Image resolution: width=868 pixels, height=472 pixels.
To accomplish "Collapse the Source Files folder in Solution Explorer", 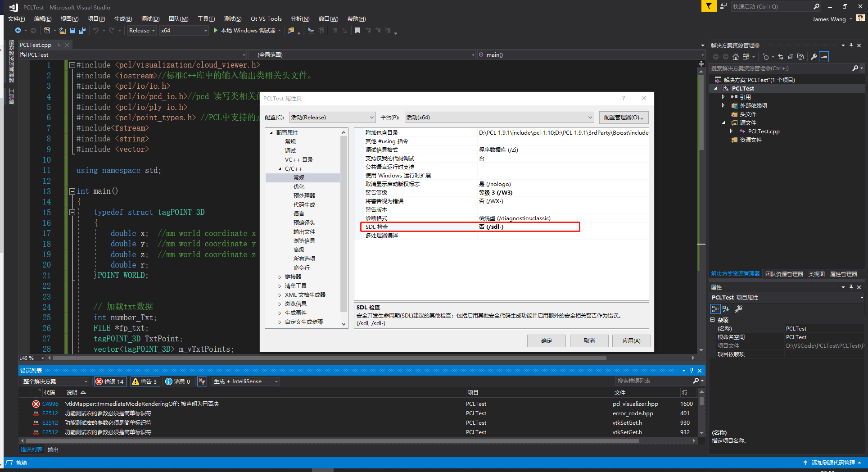I will [723, 123].
